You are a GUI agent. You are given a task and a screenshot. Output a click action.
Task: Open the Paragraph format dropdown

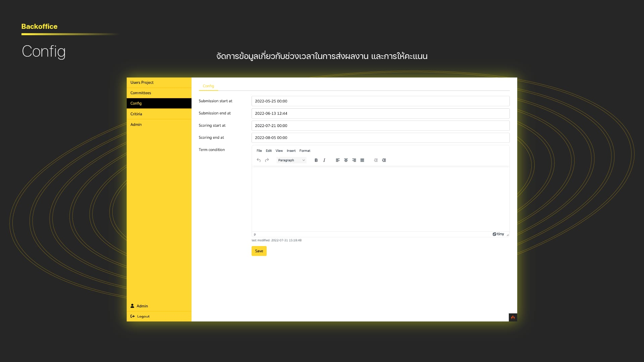pyautogui.click(x=291, y=160)
